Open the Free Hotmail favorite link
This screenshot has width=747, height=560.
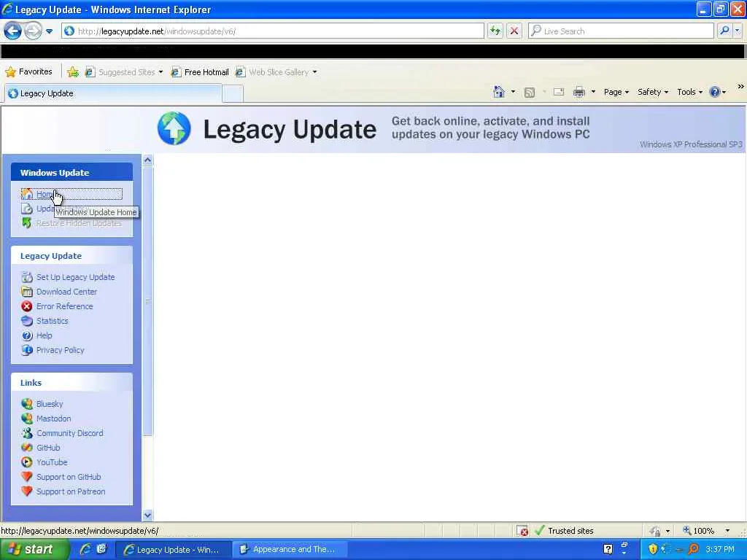click(x=200, y=72)
